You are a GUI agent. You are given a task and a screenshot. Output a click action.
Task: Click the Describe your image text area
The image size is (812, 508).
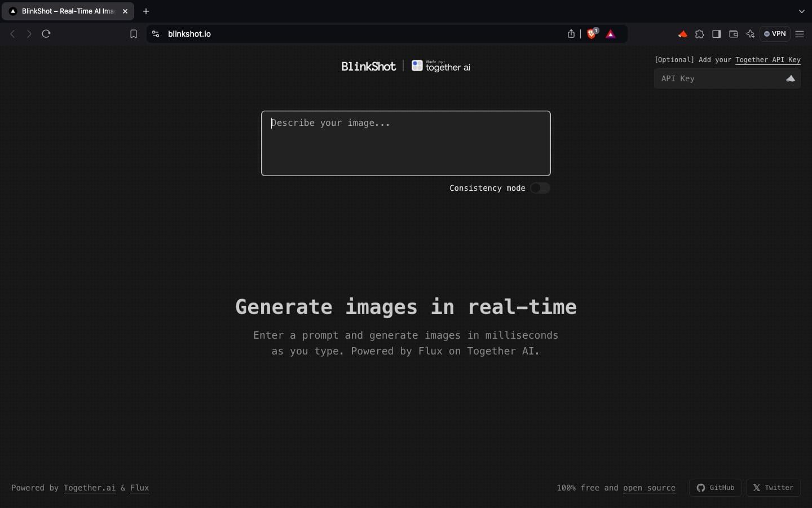tap(405, 143)
